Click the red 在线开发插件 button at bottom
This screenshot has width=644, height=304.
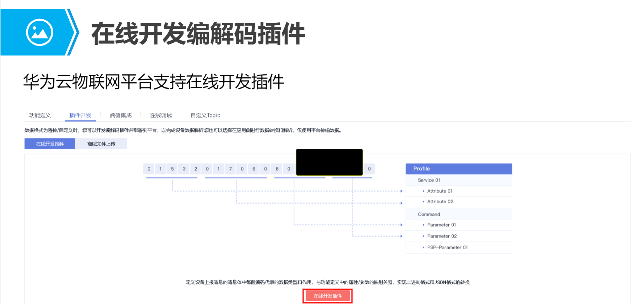[x=328, y=296]
